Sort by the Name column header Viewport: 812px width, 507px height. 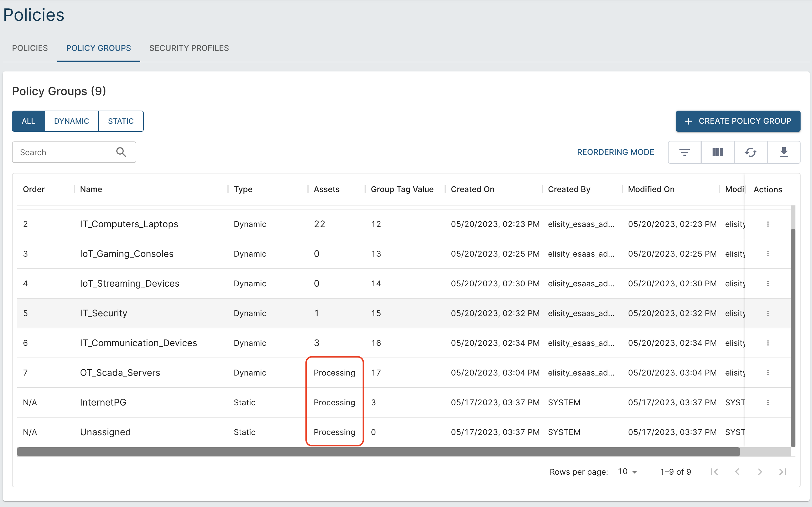(x=91, y=189)
